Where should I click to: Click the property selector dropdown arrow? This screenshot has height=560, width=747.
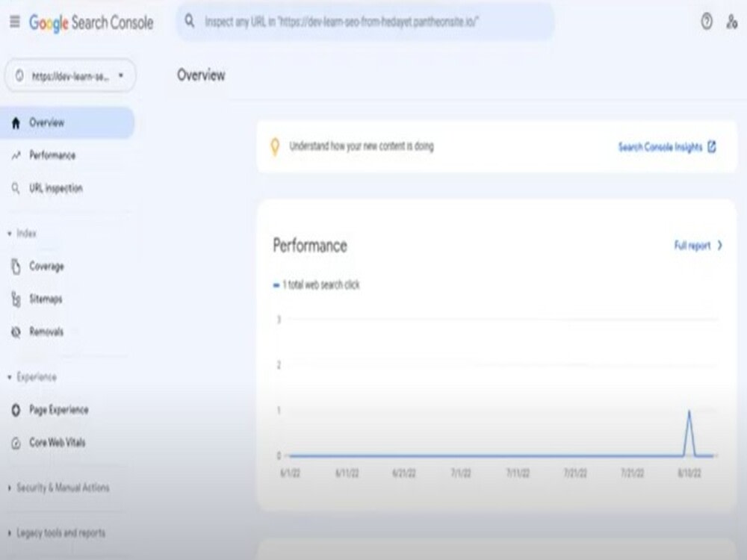[121, 75]
